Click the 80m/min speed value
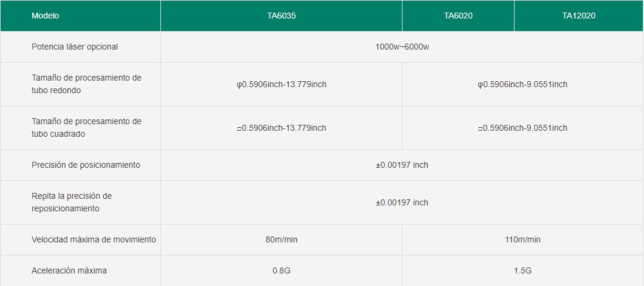This screenshot has width=644, height=286. [281, 239]
